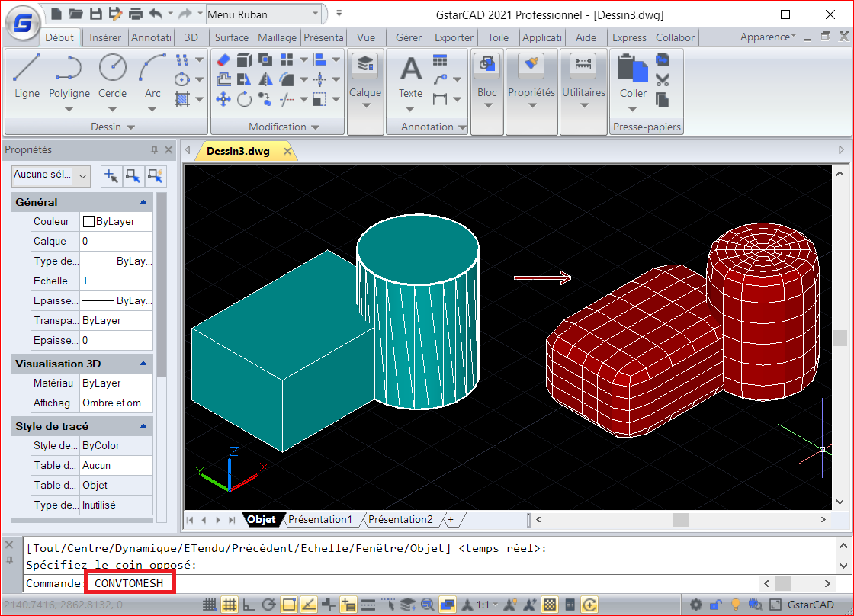Open the Apparence dropdown

(x=768, y=37)
